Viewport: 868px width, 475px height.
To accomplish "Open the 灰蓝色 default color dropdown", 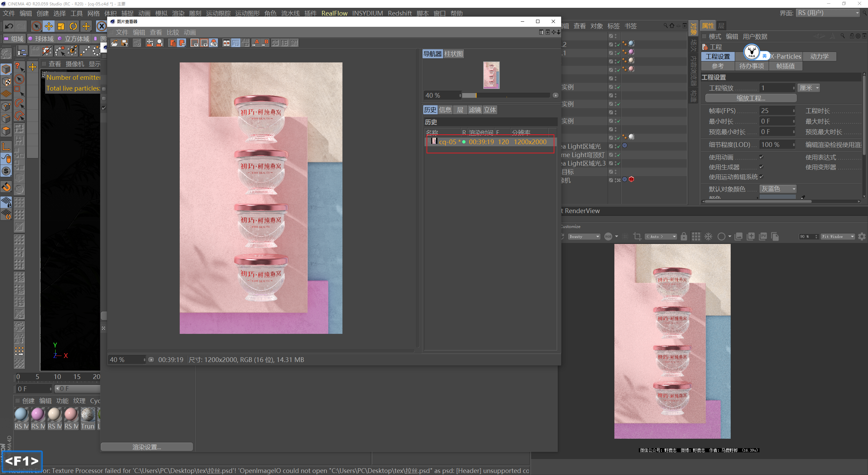I will 778,189.
